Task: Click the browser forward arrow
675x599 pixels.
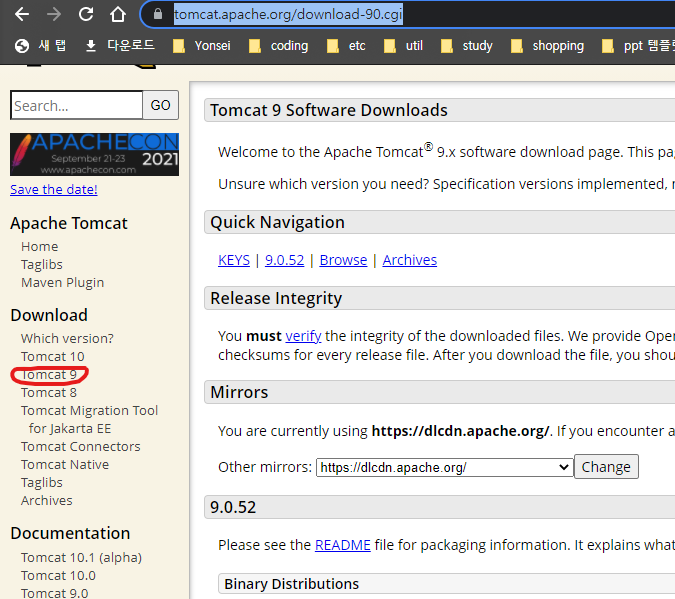Action: tap(54, 14)
